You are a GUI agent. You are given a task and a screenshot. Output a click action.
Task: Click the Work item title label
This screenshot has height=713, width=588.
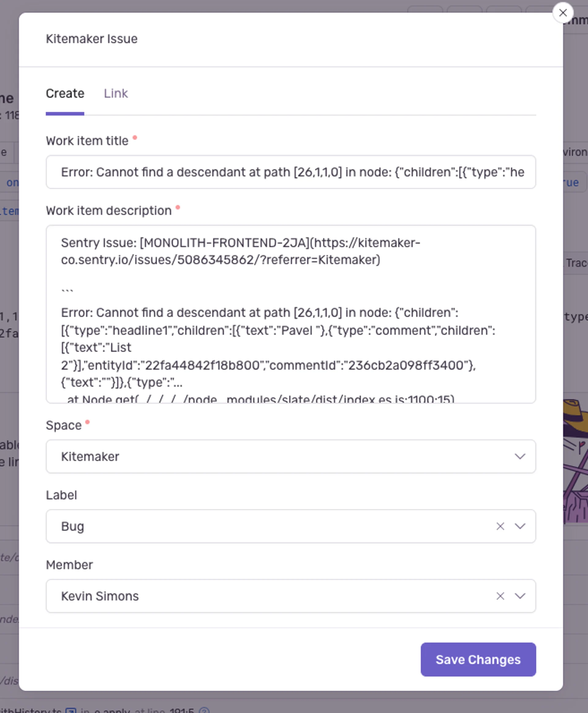87,141
